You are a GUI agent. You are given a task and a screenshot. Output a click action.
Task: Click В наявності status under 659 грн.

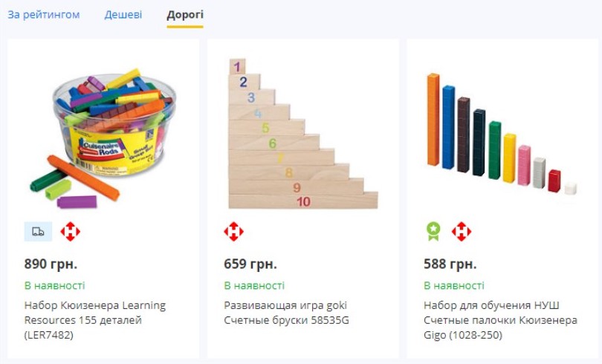254,285
